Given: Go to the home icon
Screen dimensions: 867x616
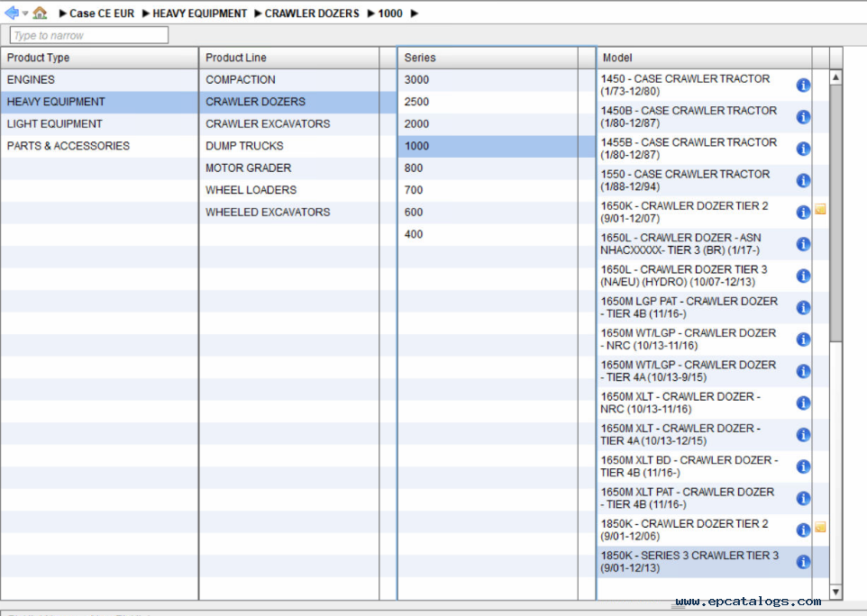Looking at the screenshot, I should (x=40, y=13).
